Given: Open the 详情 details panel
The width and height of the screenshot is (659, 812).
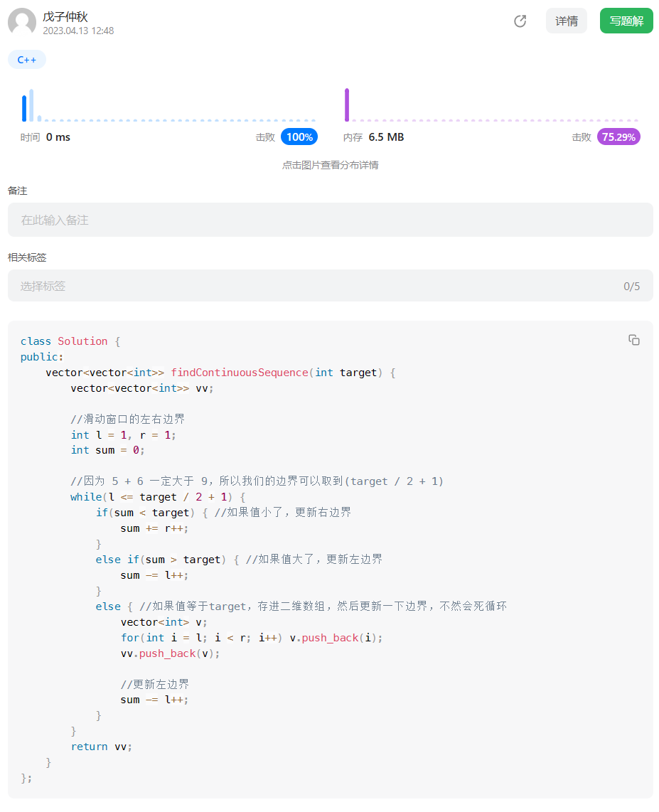Looking at the screenshot, I should click(566, 21).
